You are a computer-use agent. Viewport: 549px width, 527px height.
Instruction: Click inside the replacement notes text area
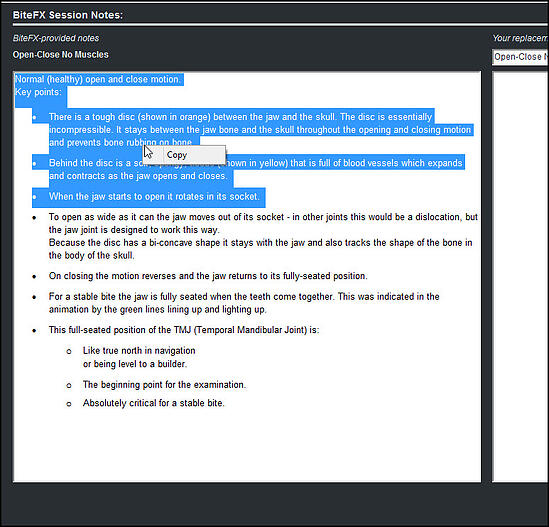[x=521, y=277]
